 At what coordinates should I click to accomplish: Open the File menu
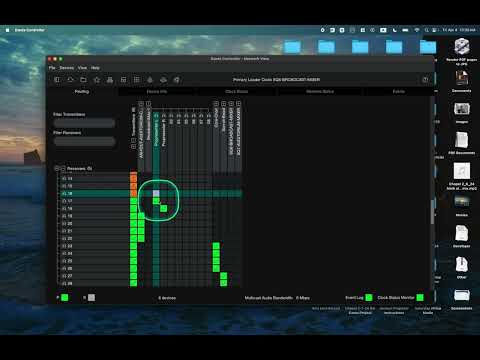coord(52,68)
